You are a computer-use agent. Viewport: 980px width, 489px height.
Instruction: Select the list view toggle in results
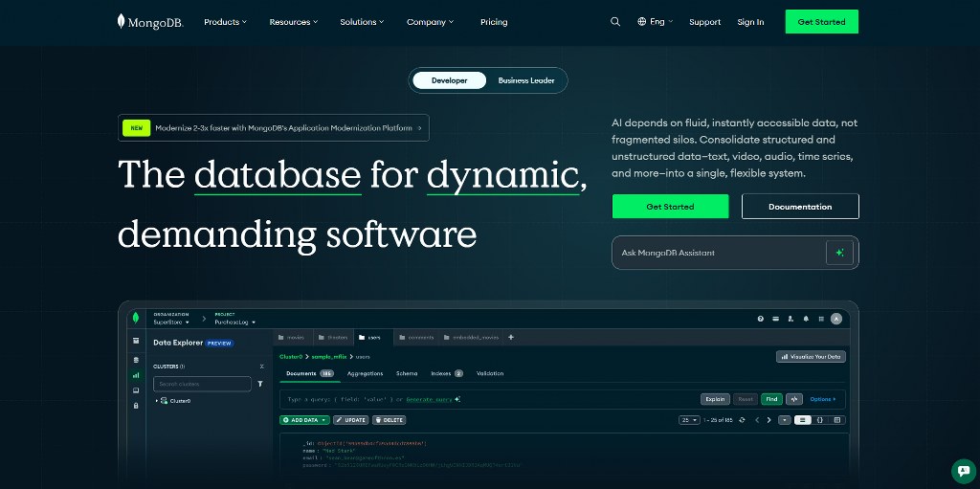coord(803,420)
